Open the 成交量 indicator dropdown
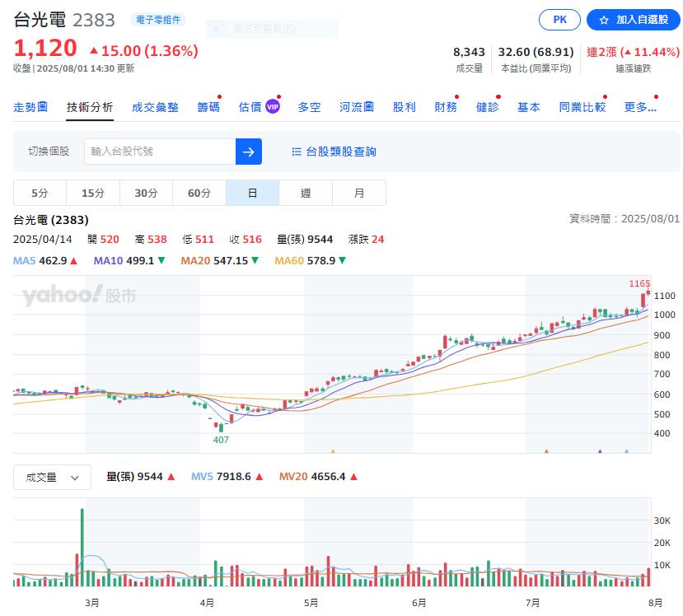 52,478
